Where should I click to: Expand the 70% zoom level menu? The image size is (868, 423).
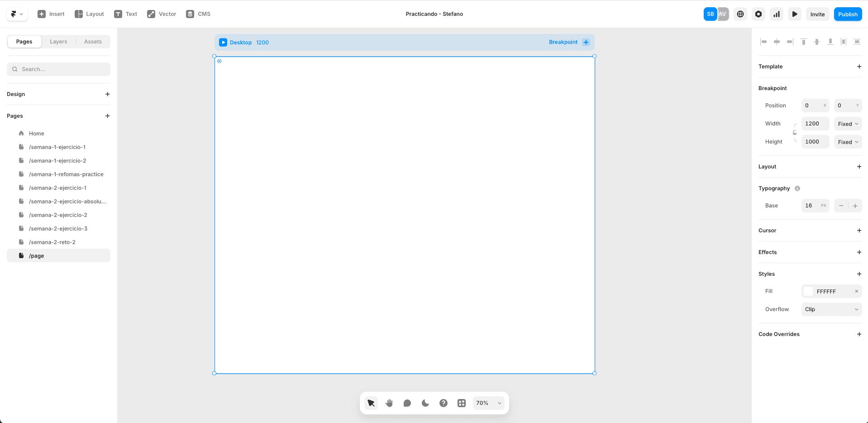tap(488, 403)
